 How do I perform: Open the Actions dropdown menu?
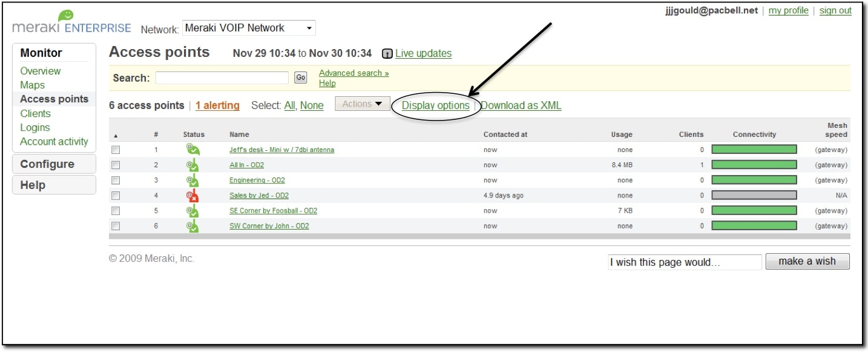point(363,104)
